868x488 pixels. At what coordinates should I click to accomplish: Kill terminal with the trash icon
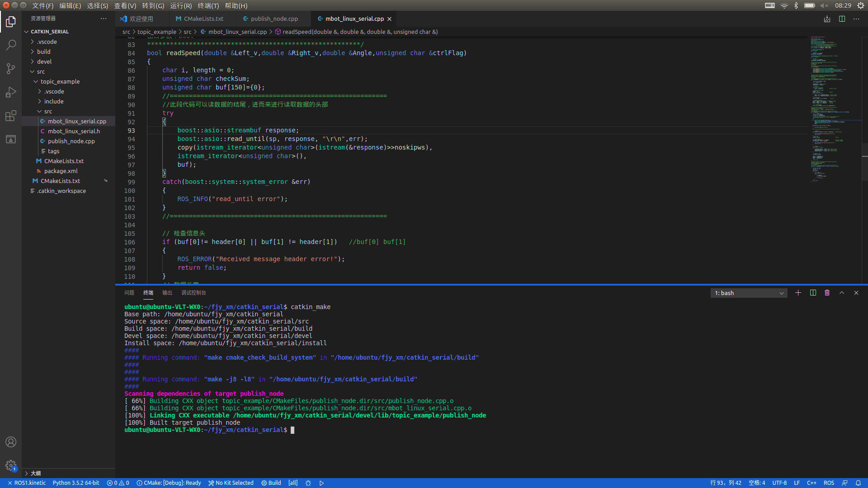click(x=827, y=293)
